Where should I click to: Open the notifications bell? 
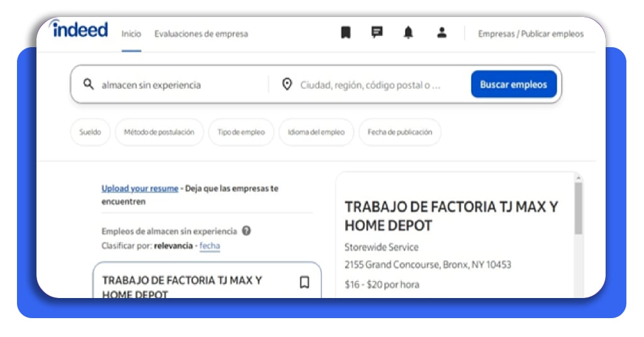coord(408,33)
